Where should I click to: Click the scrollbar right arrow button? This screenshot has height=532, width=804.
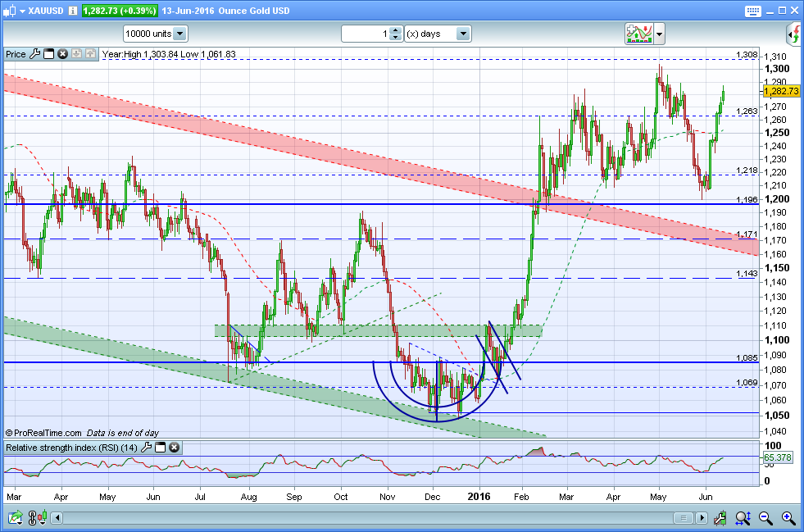pos(702,518)
